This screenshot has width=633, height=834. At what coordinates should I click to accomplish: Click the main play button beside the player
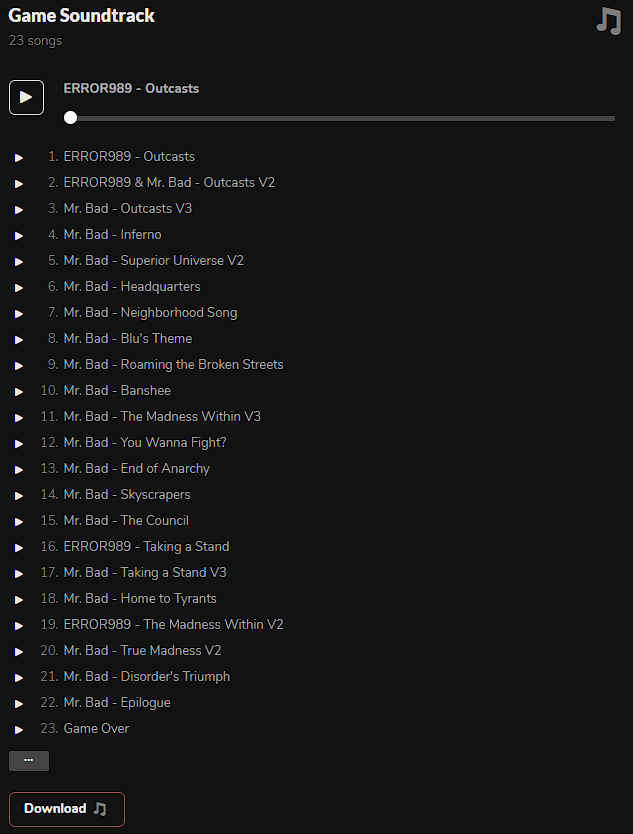tap(26, 97)
